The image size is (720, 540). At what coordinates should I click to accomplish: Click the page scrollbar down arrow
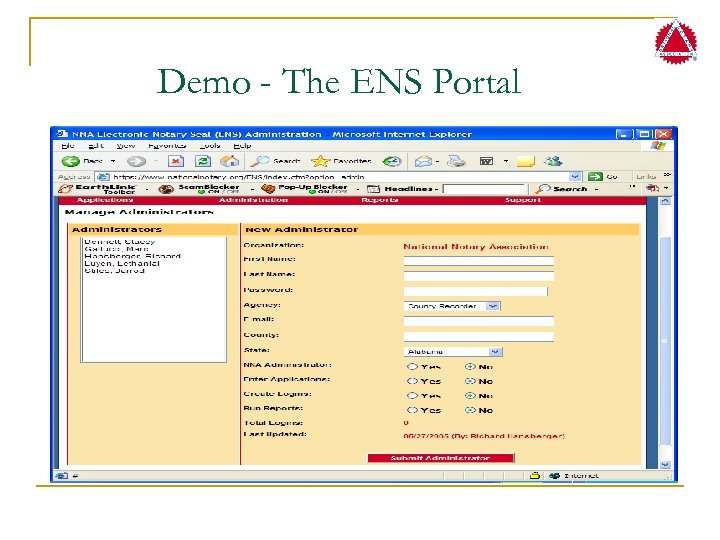(x=665, y=464)
